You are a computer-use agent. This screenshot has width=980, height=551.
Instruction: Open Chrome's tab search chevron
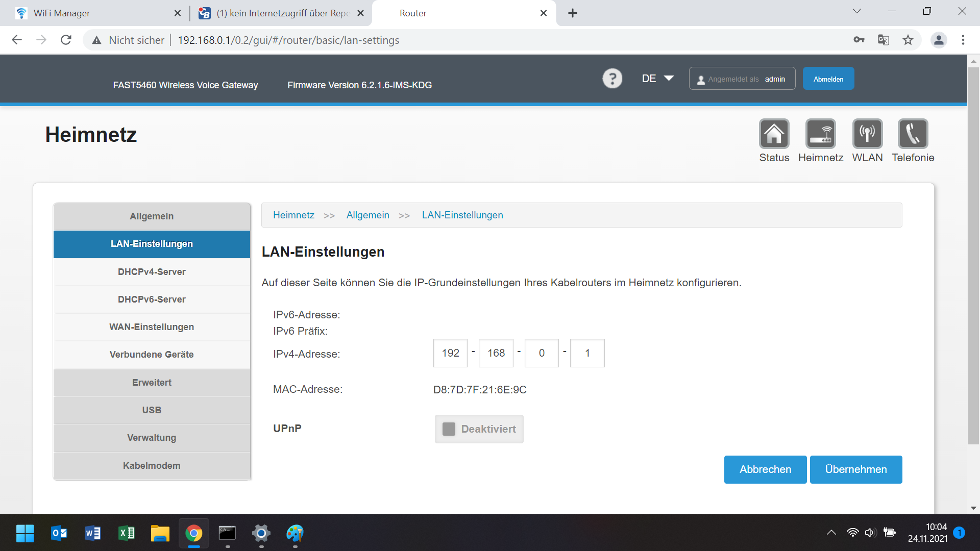pos(856,11)
